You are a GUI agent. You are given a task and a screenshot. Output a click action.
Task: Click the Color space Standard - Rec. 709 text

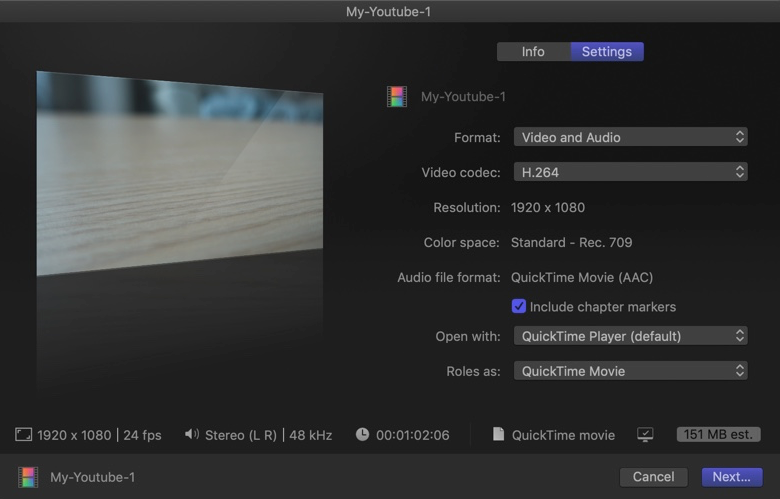(x=572, y=242)
